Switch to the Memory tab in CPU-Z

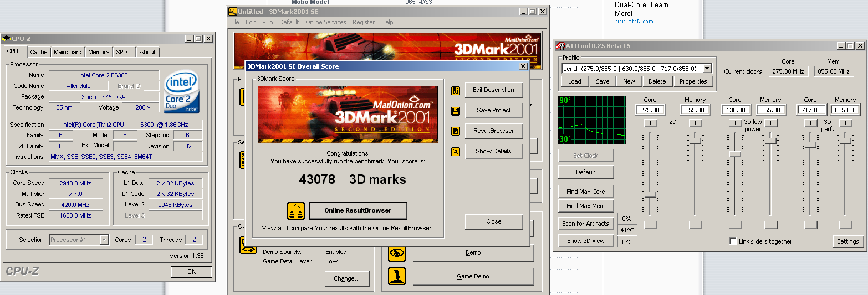[99, 52]
